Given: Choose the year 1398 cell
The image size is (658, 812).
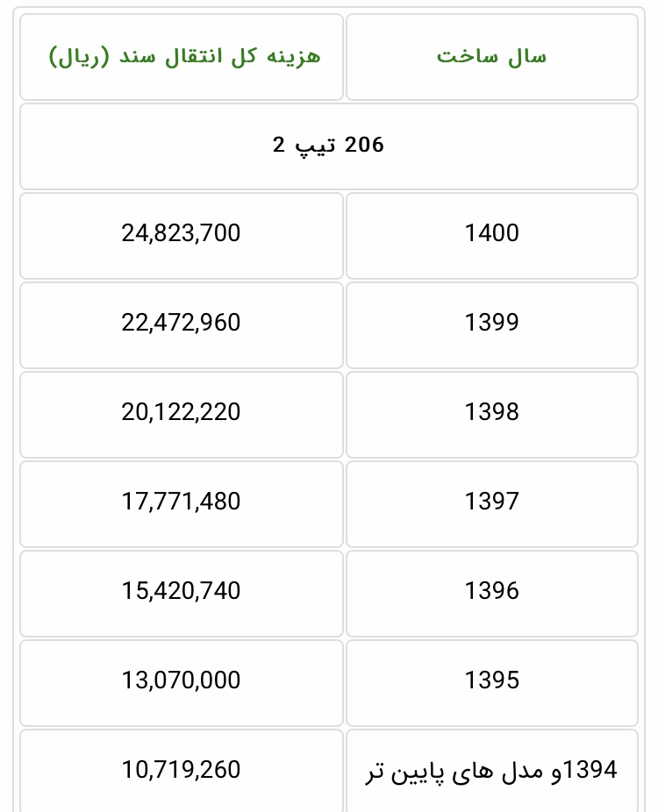Looking at the screenshot, I should [x=492, y=412].
